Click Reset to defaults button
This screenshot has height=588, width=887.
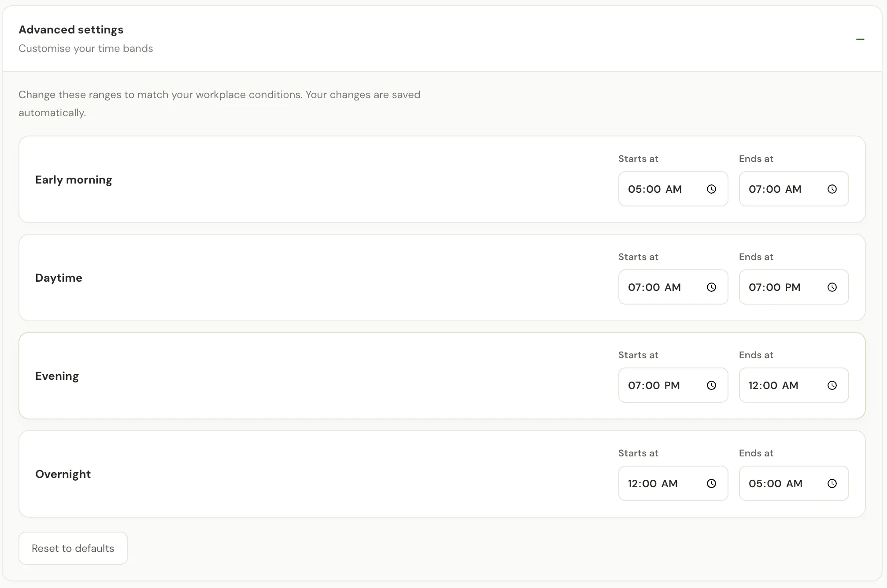coord(73,548)
